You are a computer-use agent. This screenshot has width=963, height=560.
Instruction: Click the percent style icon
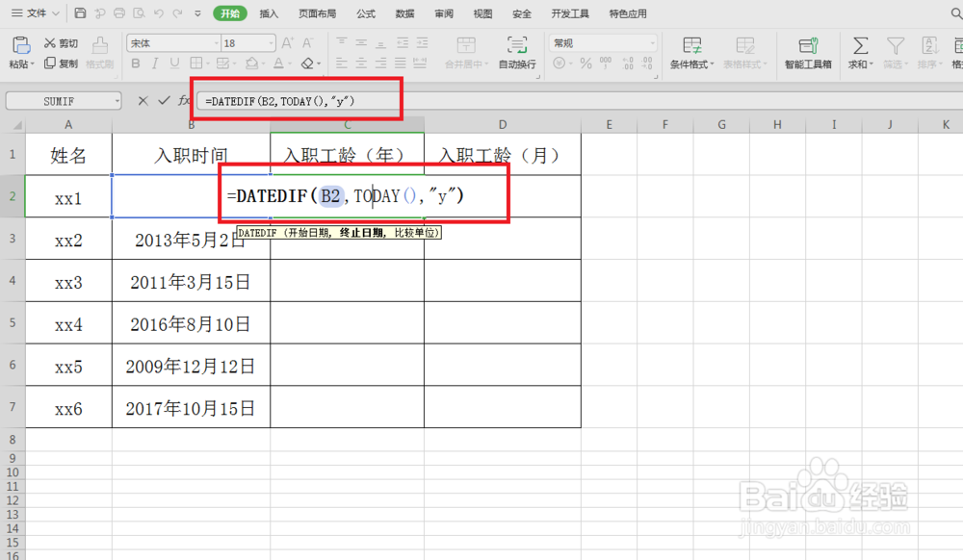(586, 64)
